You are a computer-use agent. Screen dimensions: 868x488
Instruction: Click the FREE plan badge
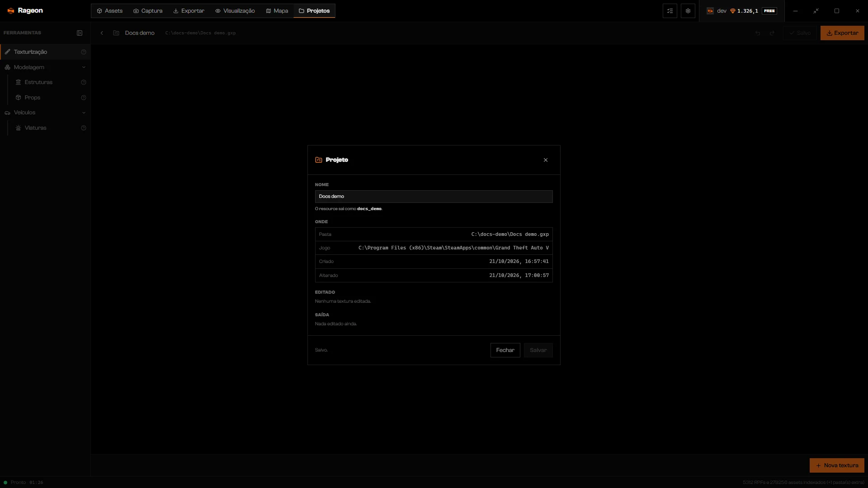769,11
